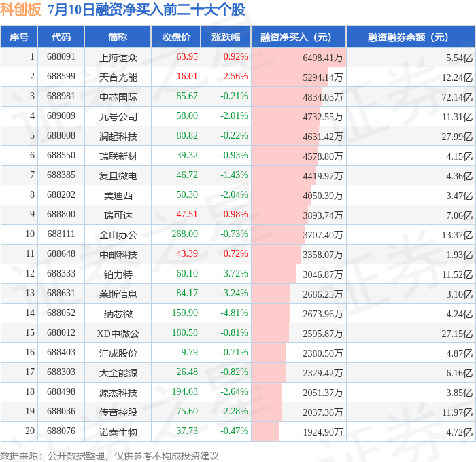Click balance value 72.14亿

pos(457,97)
